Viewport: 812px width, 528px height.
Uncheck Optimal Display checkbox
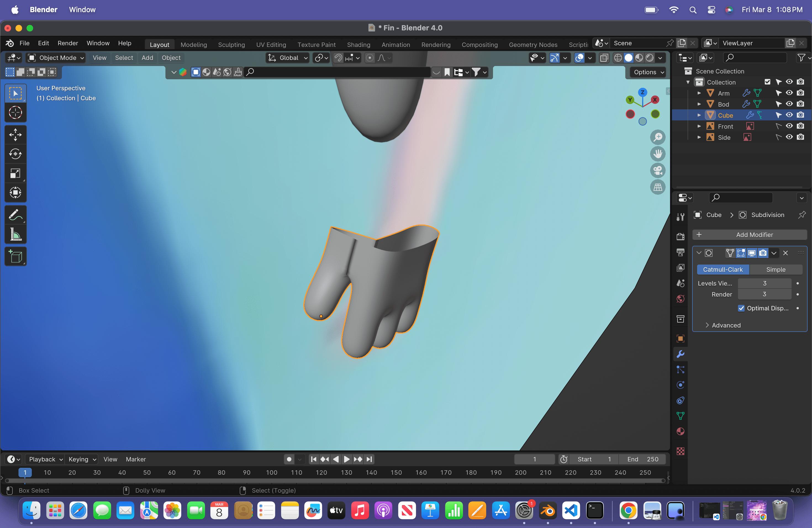741,308
